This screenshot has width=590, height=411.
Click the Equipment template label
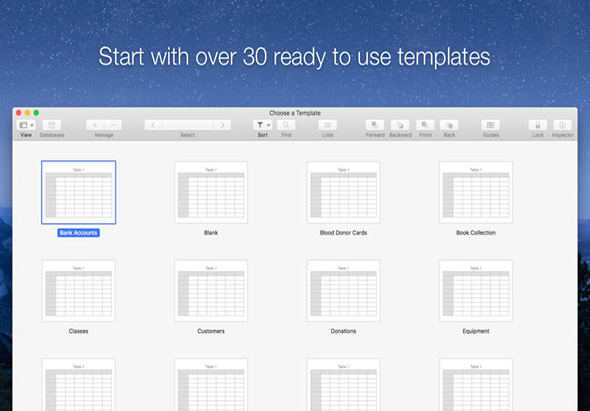point(476,331)
